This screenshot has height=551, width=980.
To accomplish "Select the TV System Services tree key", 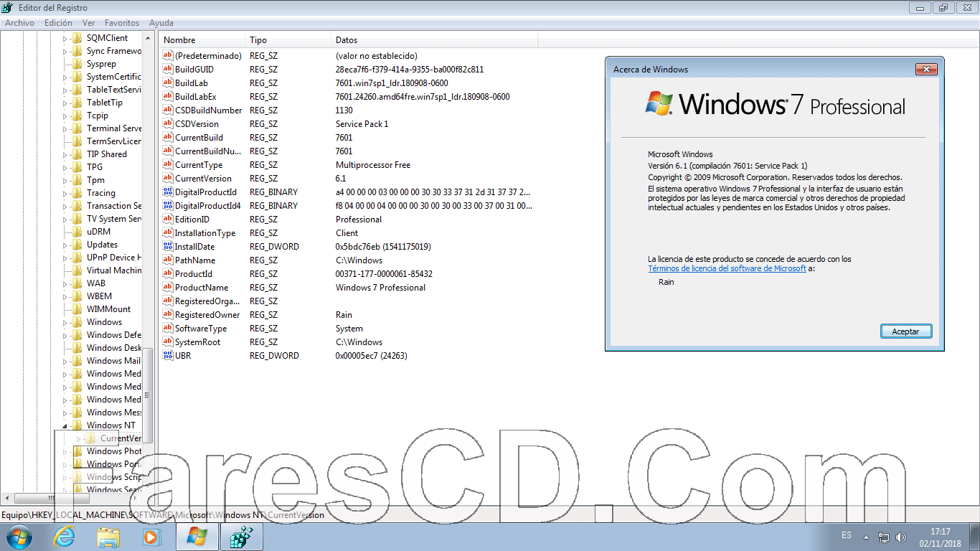I will point(114,219).
